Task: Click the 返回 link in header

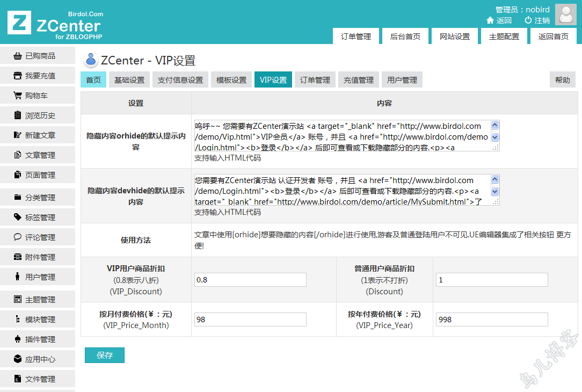Action: point(504,20)
